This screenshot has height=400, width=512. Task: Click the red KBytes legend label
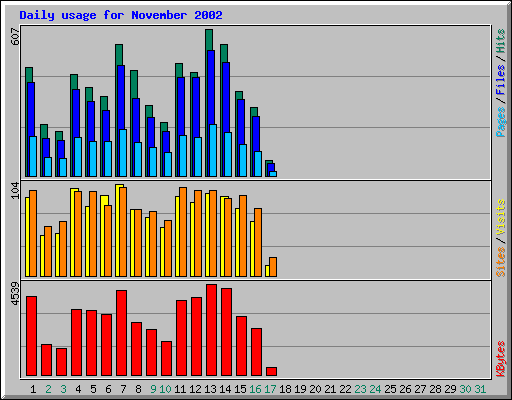[x=501, y=359]
